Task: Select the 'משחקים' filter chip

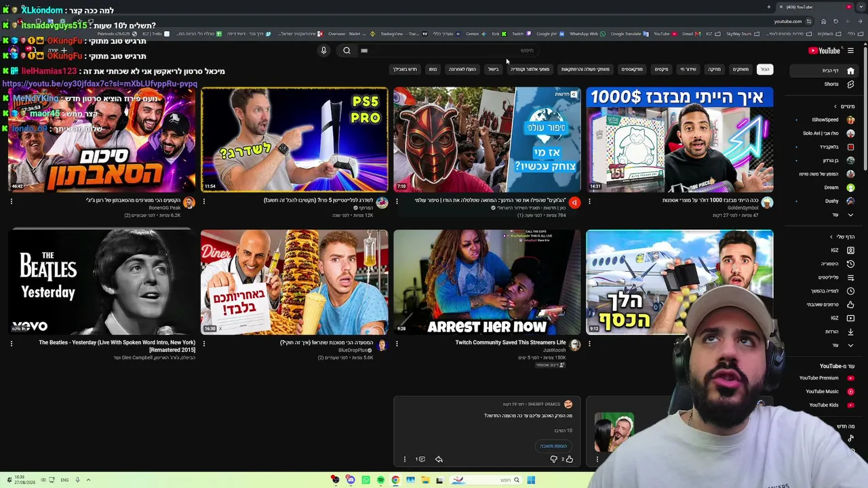Action: (x=741, y=69)
